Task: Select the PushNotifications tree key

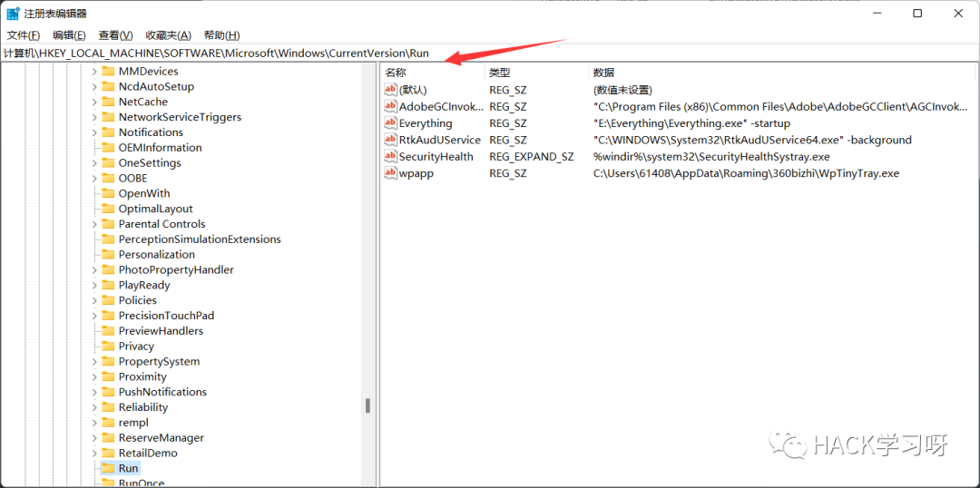Action: click(162, 392)
